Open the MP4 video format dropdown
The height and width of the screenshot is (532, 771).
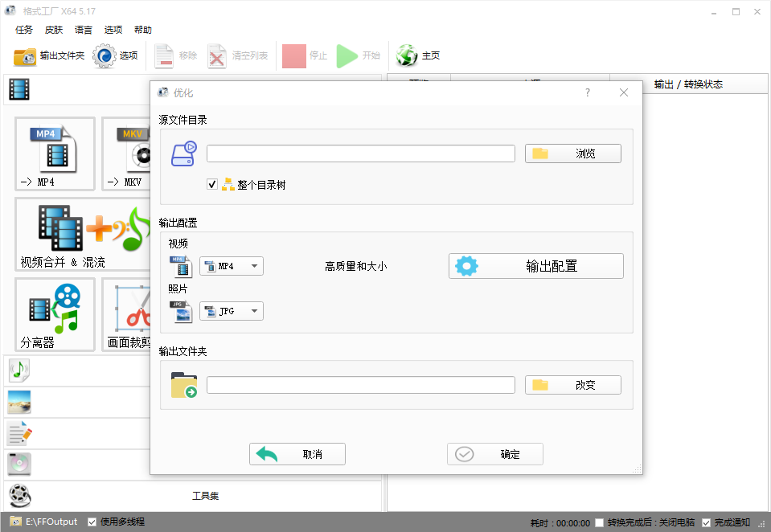point(231,266)
